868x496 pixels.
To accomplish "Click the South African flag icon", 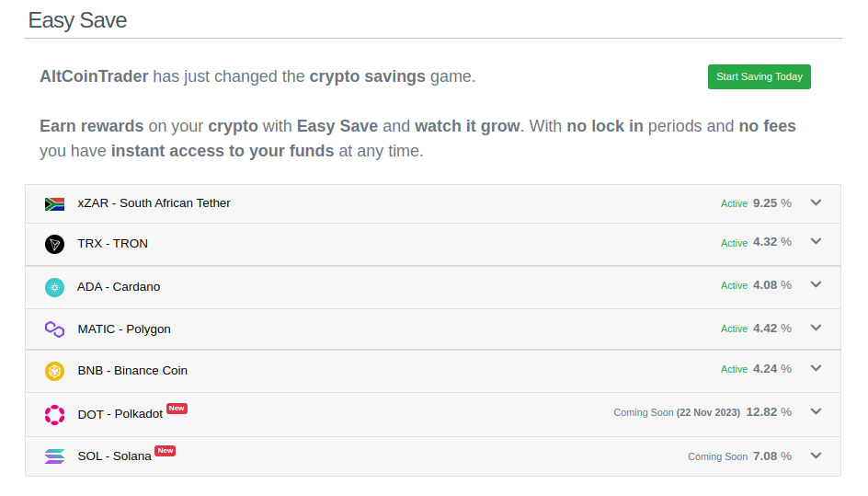I will click(x=54, y=204).
